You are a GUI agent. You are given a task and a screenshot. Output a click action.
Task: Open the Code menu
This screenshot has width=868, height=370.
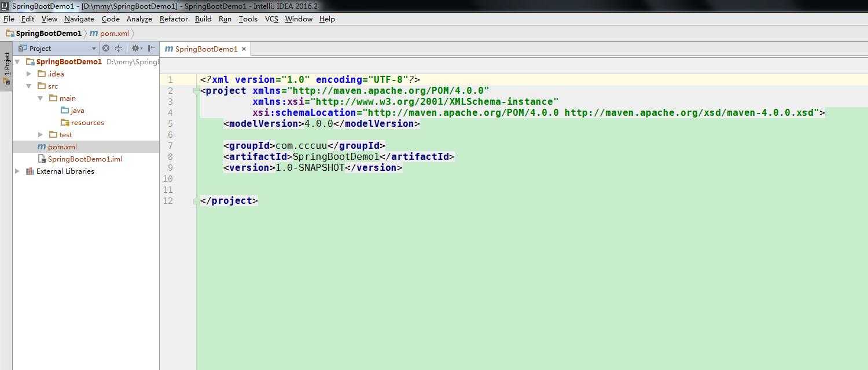tap(111, 19)
